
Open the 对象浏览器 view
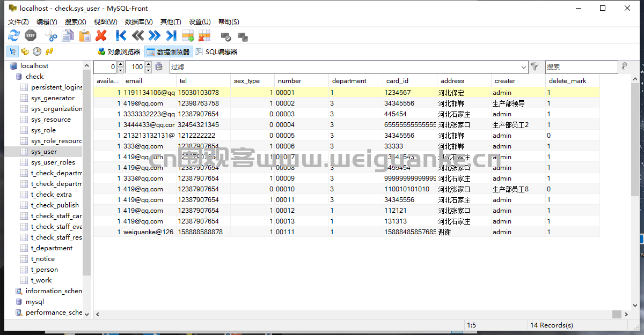coord(119,52)
